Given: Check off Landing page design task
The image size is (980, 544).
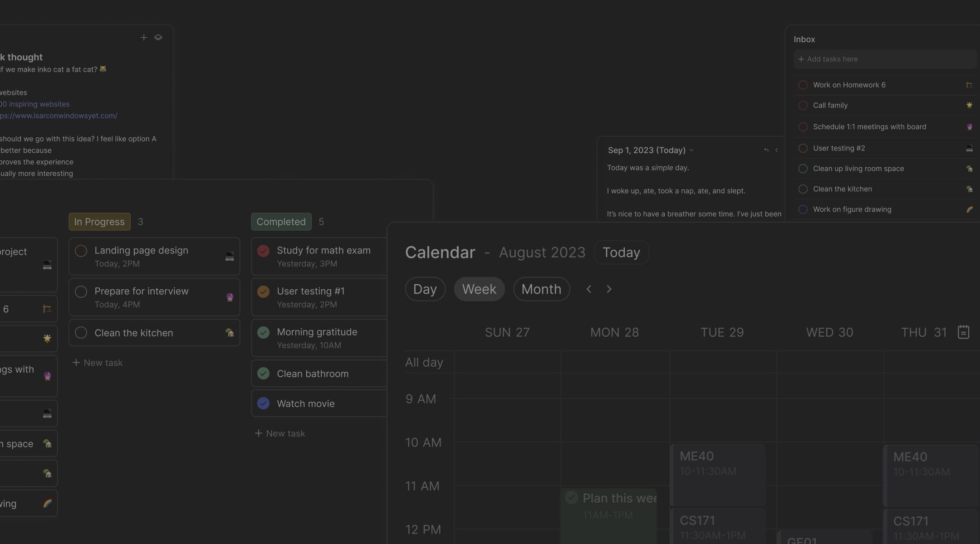Looking at the screenshot, I should (81, 251).
